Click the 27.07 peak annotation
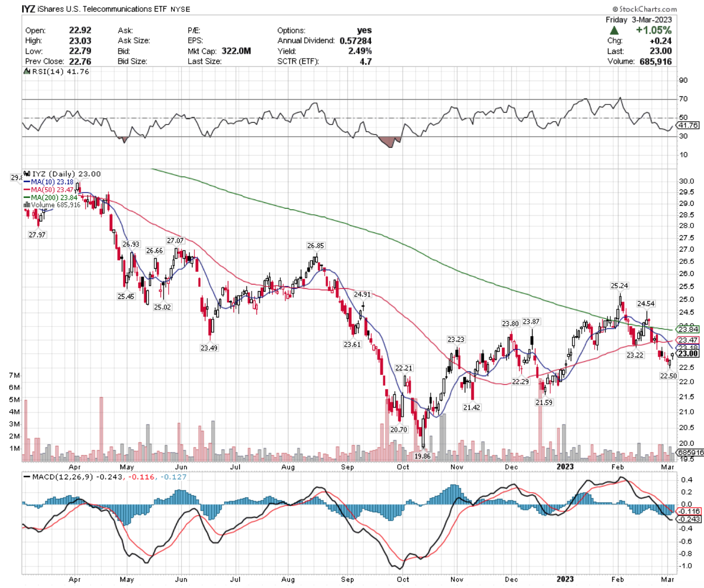Viewport: 704px width, 588px height. [175, 241]
